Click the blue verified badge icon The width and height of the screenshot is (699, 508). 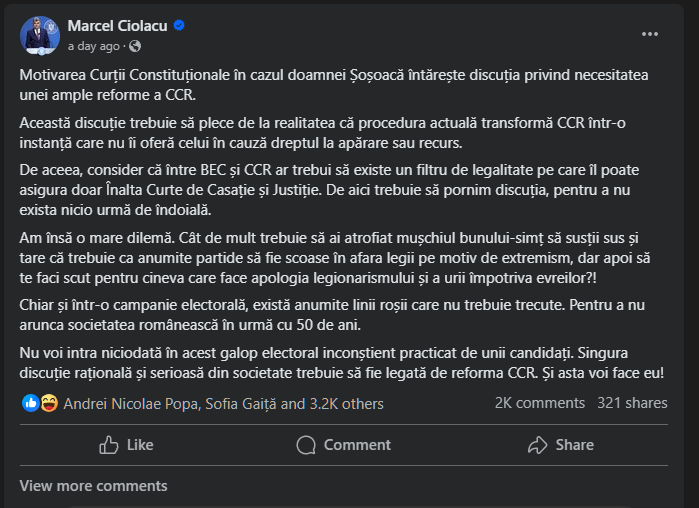tap(179, 26)
